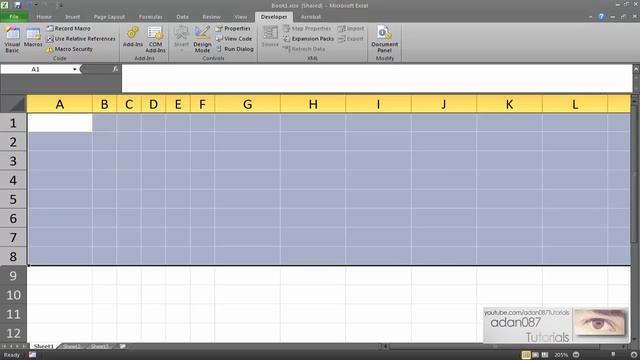This screenshot has width=640, height=360.
Task: Click the macro recording status bar icon
Action: (32, 355)
